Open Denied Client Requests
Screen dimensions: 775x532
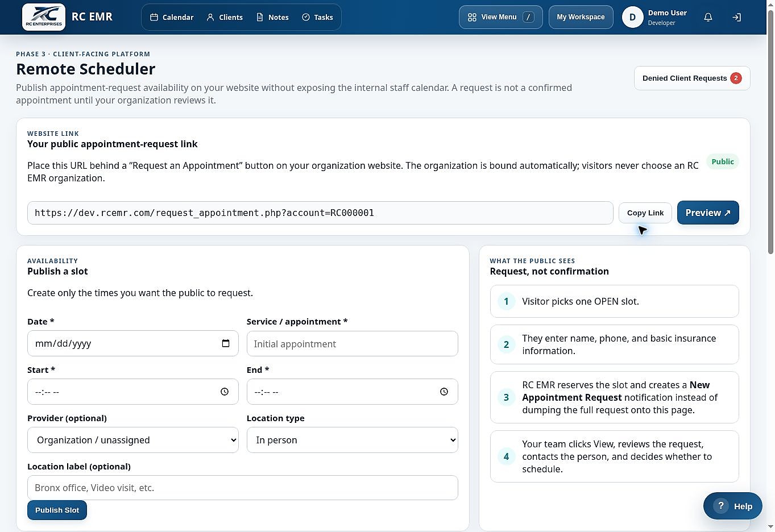point(692,78)
